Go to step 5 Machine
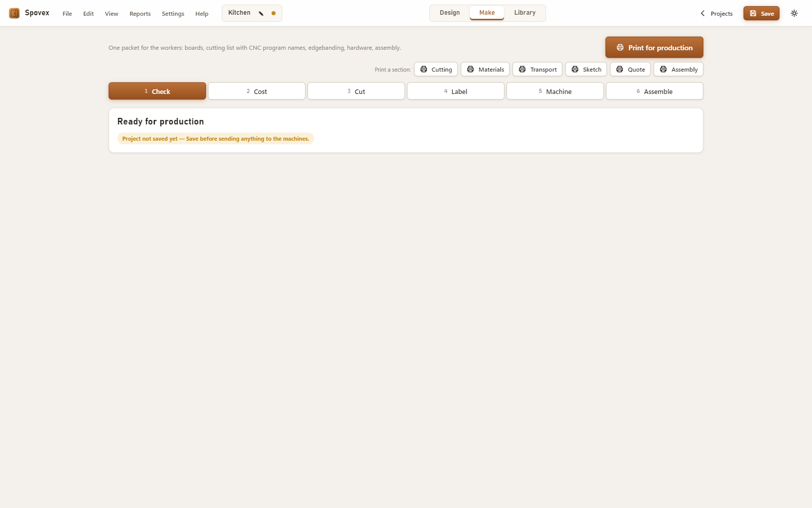 (555, 91)
